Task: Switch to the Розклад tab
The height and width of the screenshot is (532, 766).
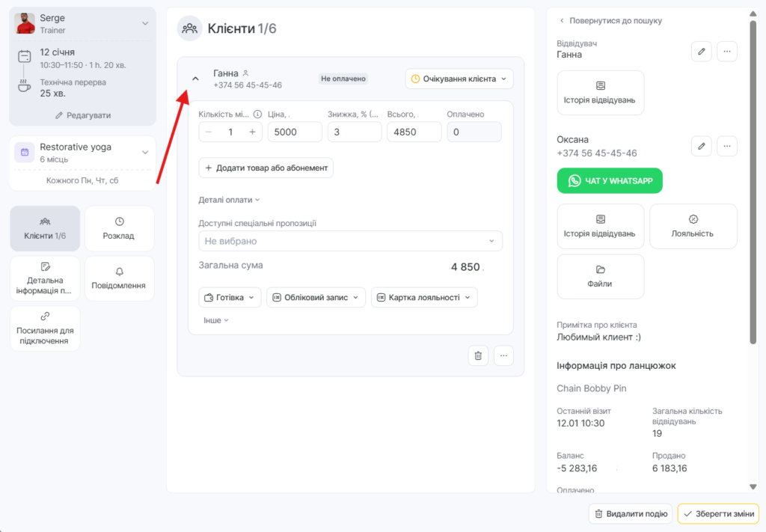Action: (x=119, y=228)
